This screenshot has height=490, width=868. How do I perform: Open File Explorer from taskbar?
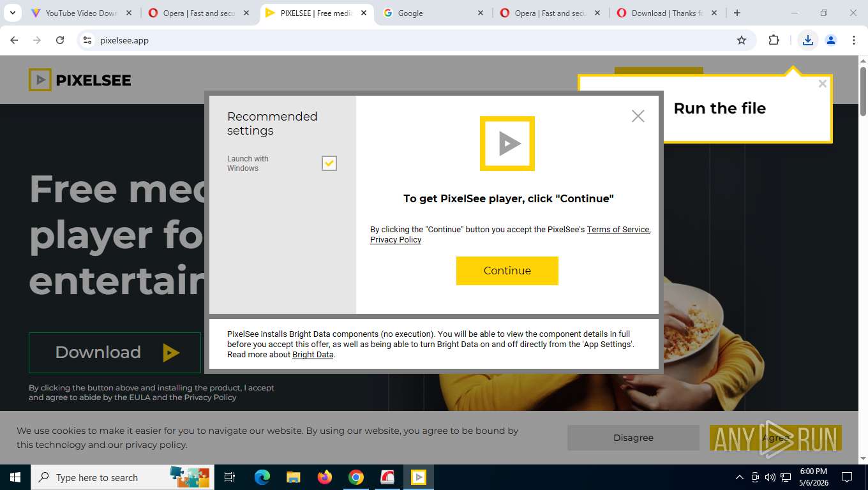[x=293, y=477]
